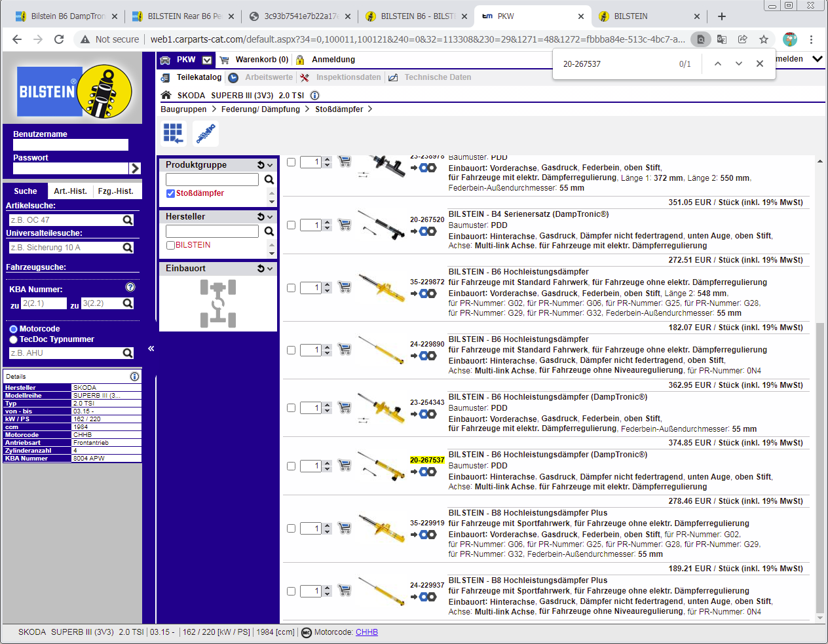Open the Technische Daten tab
The width and height of the screenshot is (828, 644).
(x=438, y=77)
